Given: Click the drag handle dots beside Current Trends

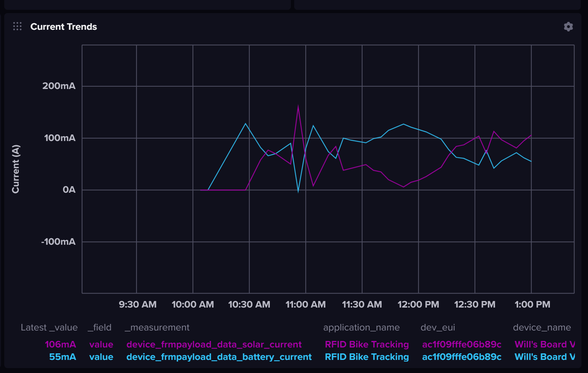Looking at the screenshot, I should tap(17, 27).
